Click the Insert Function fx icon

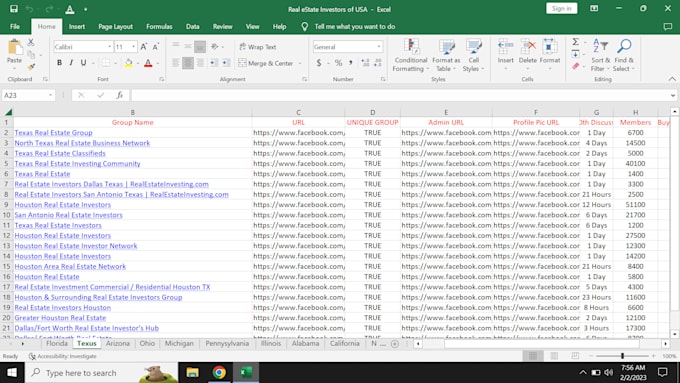pyautogui.click(x=119, y=95)
